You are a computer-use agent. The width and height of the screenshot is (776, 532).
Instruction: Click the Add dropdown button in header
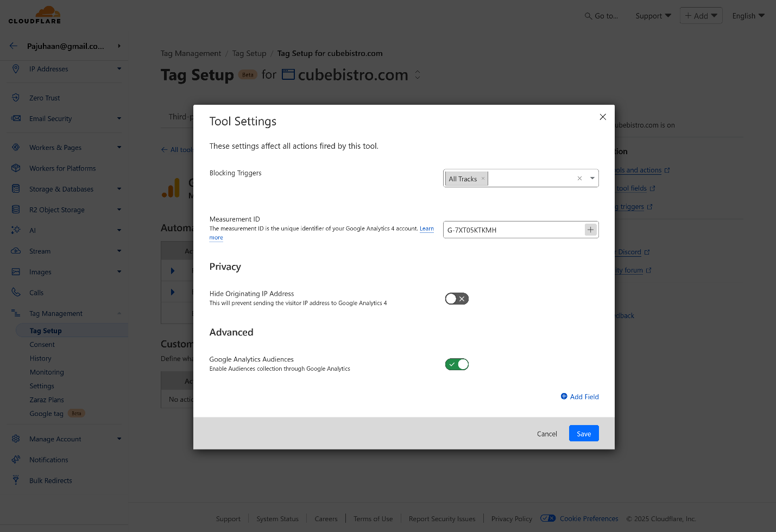click(701, 16)
